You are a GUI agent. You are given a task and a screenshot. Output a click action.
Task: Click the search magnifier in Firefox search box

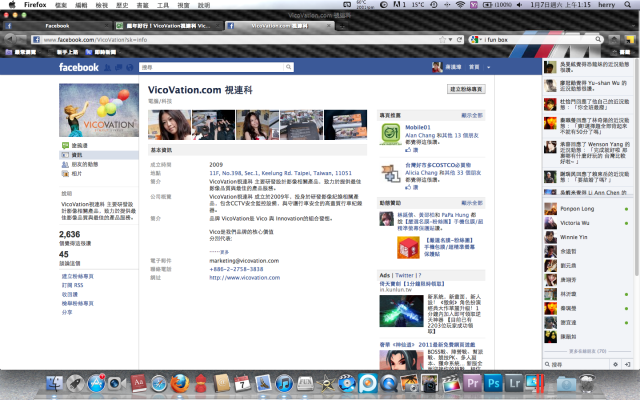tap(598, 40)
